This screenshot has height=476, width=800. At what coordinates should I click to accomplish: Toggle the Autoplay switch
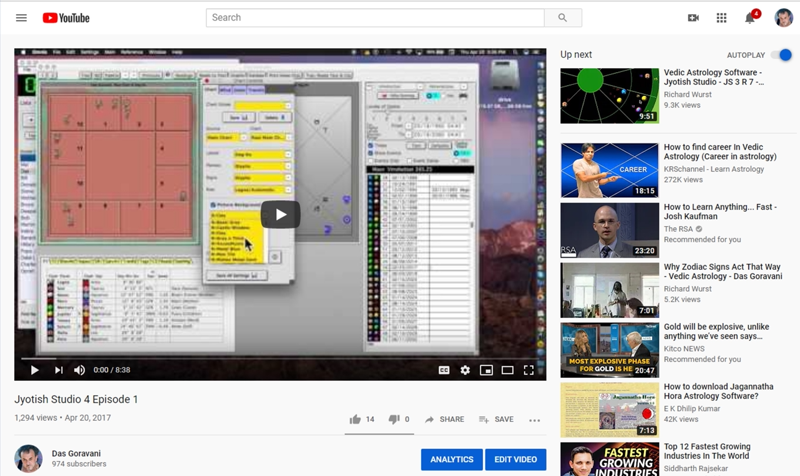783,55
